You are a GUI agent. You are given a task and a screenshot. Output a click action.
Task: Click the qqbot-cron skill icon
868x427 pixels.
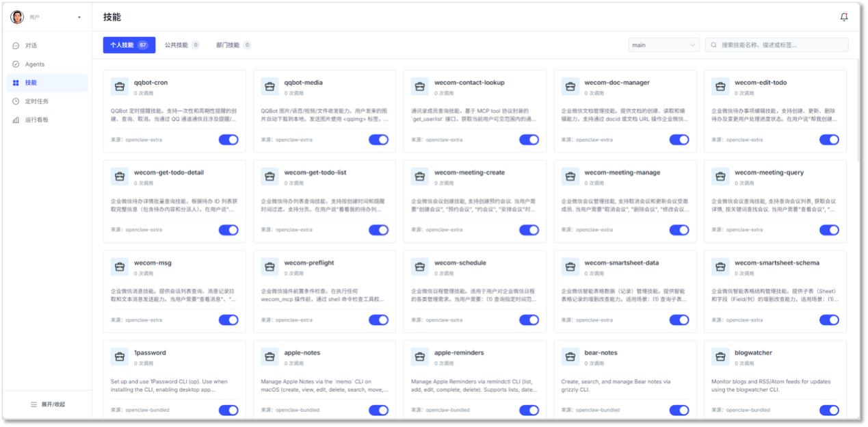pyautogui.click(x=120, y=86)
